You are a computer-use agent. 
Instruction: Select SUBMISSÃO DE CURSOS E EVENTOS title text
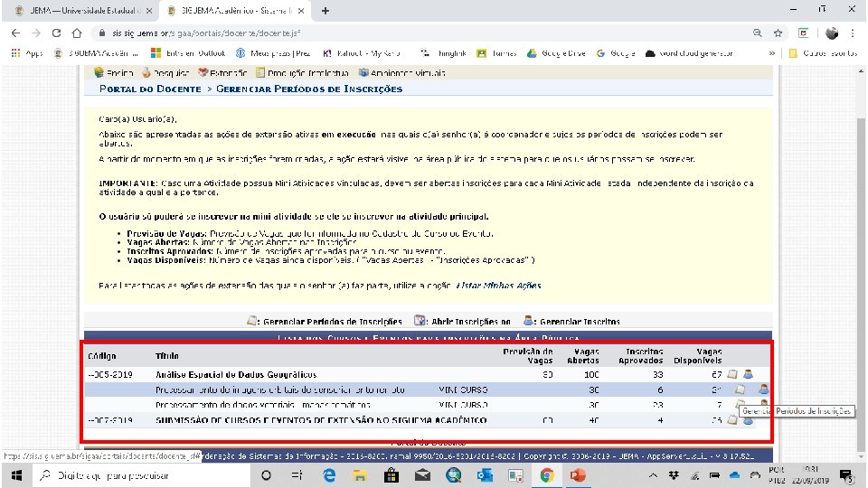[x=321, y=420]
